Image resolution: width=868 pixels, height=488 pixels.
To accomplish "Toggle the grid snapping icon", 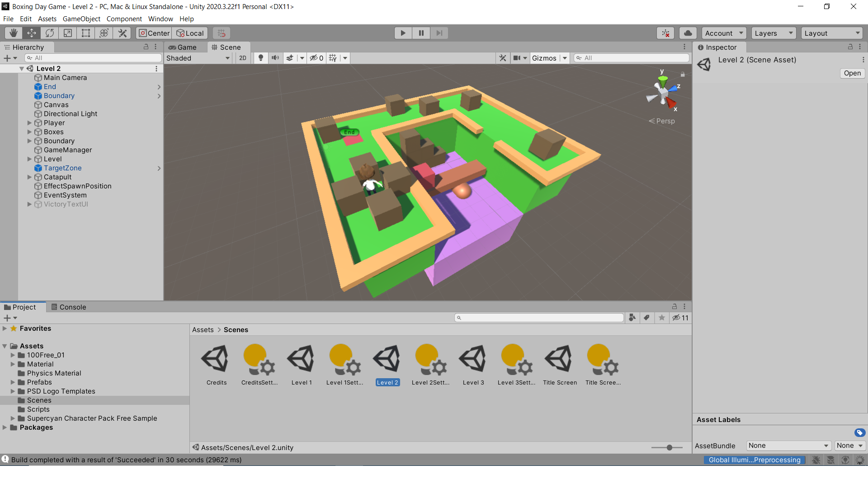I will point(221,33).
